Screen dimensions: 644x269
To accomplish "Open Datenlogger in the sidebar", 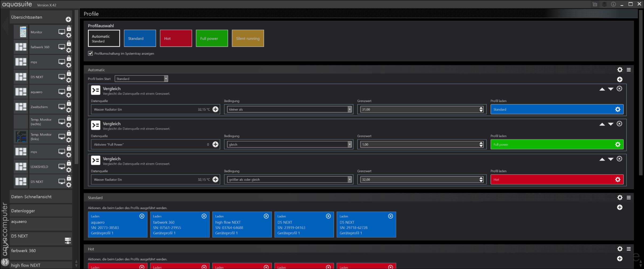I will (x=41, y=211).
